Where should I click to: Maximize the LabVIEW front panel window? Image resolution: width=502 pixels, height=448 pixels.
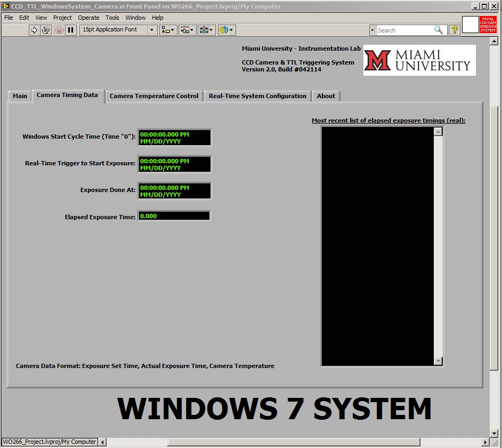point(484,6)
